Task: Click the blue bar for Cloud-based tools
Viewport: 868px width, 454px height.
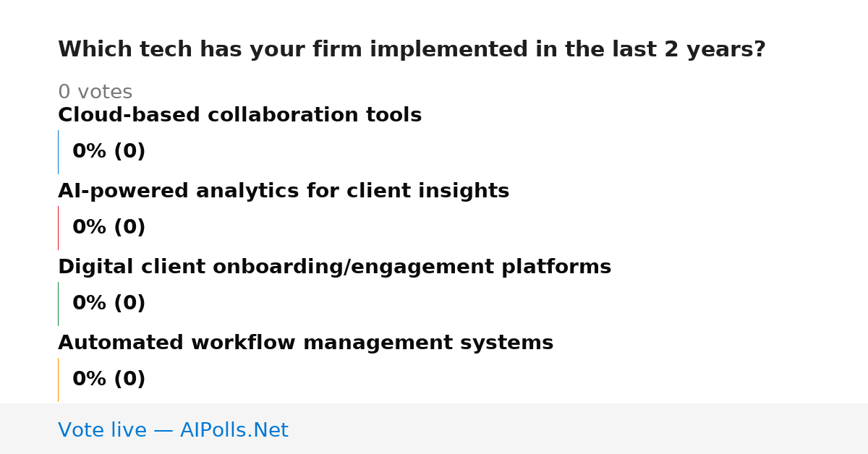Action: pyautogui.click(x=58, y=152)
